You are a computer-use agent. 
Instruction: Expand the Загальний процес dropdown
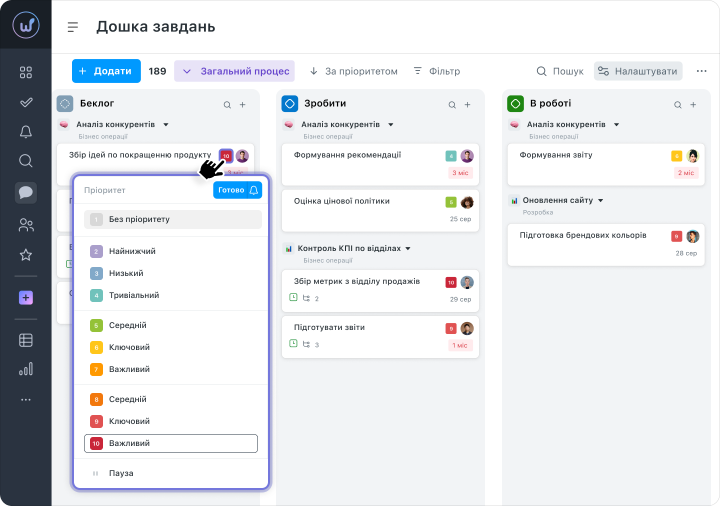[x=234, y=71]
